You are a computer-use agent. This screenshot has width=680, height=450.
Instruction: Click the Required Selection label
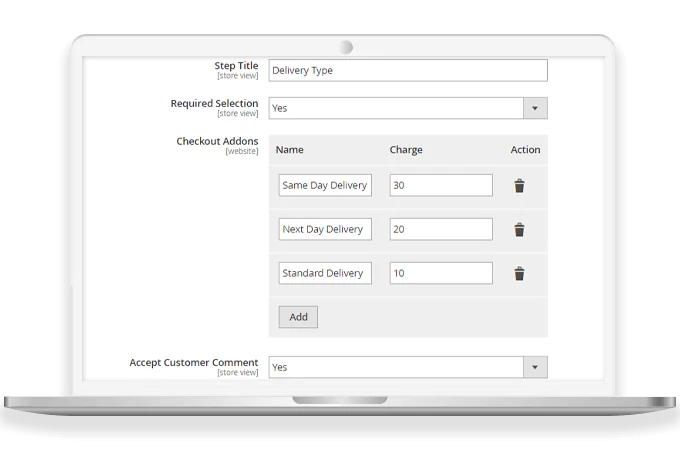(214, 103)
